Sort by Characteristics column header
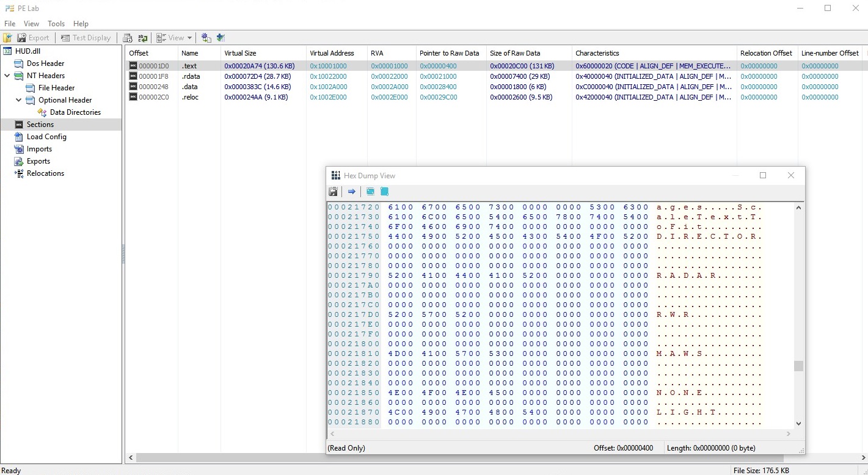The height and width of the screenshot is (475, 868). click(654, 53)
